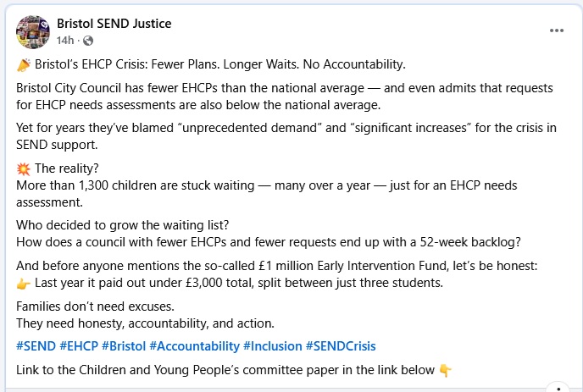The image size is (583, 392).
Task: Click the "Link to the Children and Young People's" line
Action: tap(225, 371)
